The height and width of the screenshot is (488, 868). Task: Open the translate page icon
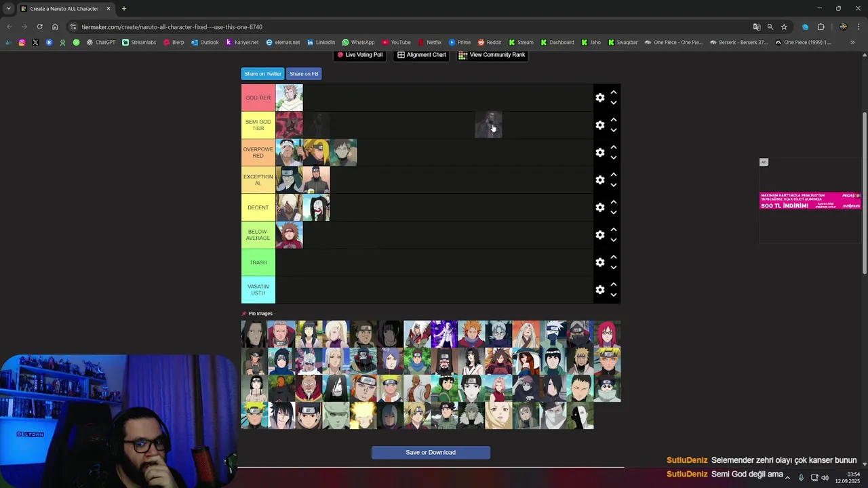tap(757, 27)
